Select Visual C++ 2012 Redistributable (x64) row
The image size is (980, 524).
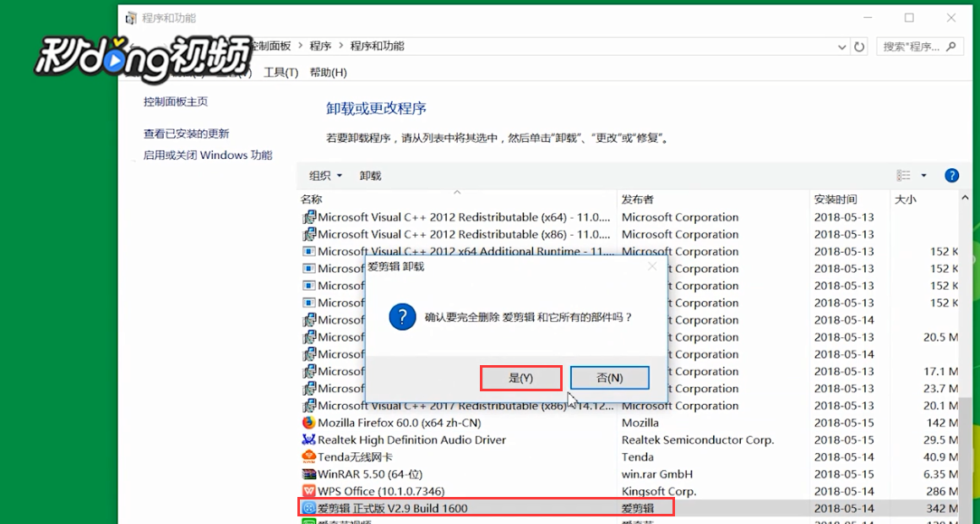pos(629,217)
